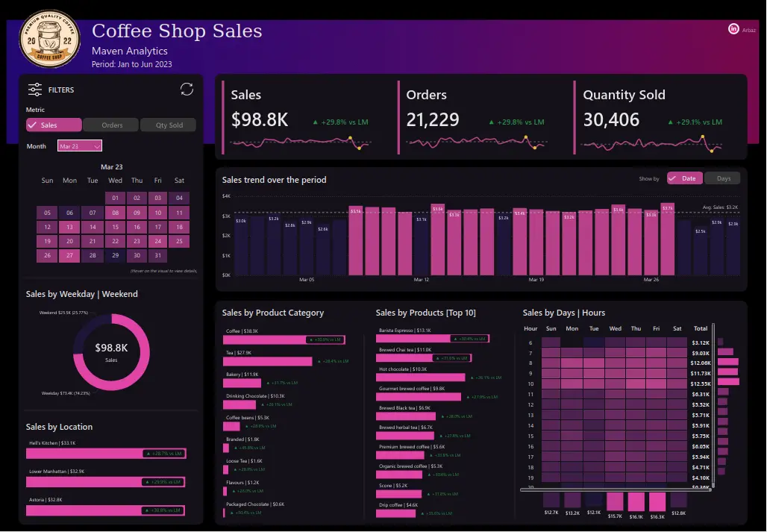
Task: Click the checkmark in the Date toggle
Action: pyautogui.click(x=672, y=178)
